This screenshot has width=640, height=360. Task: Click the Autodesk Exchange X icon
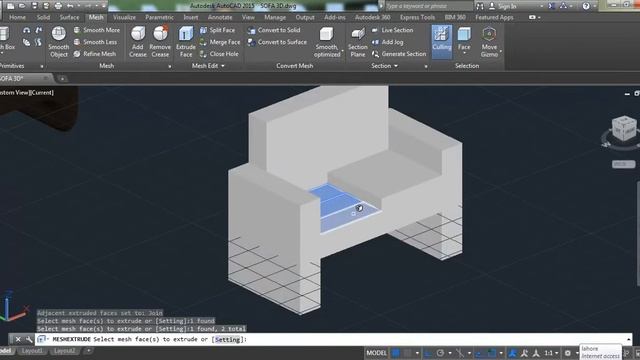click(551, 6)
